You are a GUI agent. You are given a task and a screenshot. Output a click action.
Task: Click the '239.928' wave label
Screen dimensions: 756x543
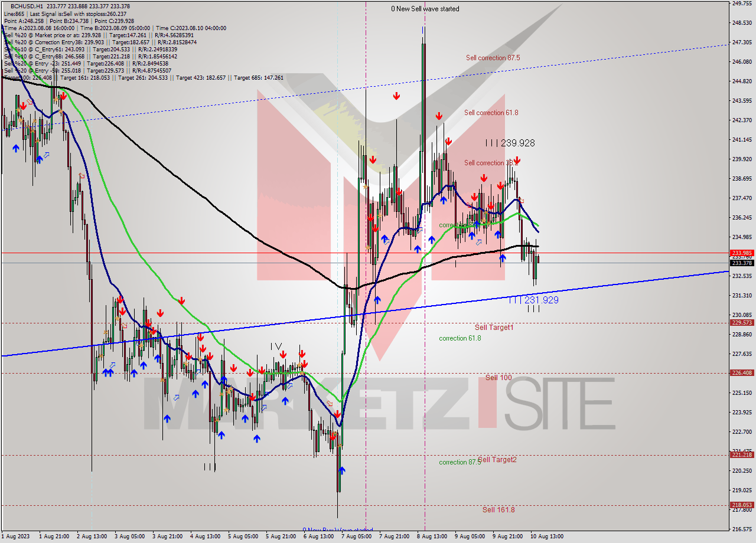point(517,143)
